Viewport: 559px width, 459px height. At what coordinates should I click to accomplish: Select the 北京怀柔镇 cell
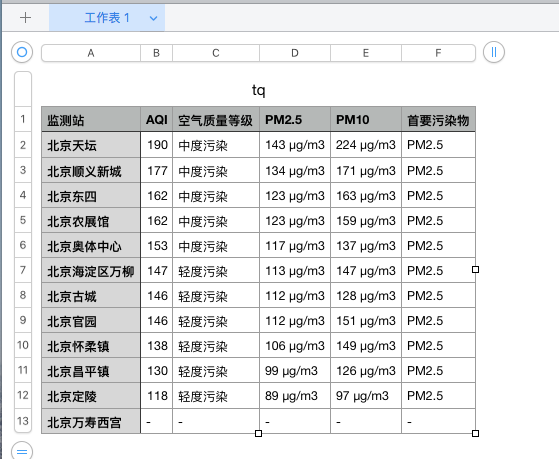point(91,345)
